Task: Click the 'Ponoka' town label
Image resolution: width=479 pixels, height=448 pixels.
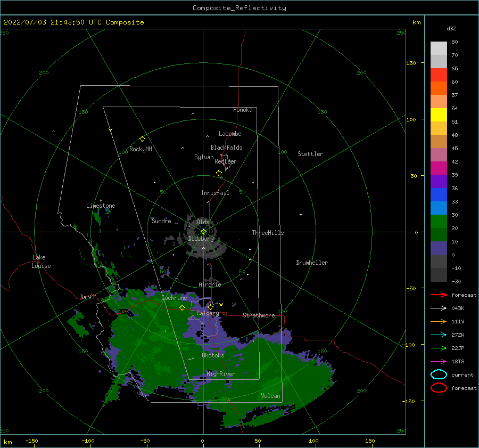Action: click(243, 110)
